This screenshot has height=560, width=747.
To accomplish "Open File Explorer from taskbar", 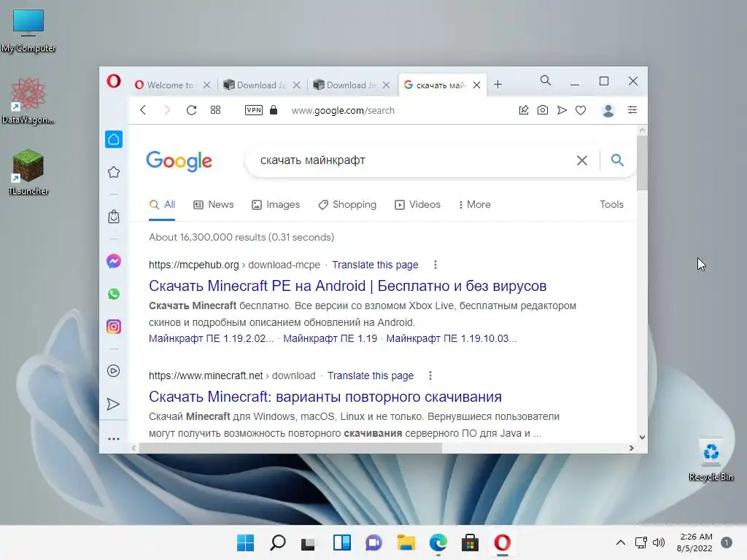I will point(406,542).
